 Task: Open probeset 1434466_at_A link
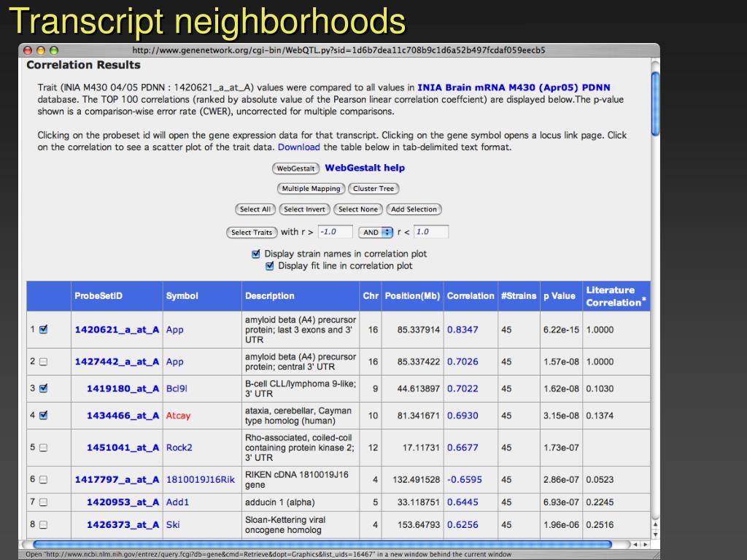tap(123, 416)
